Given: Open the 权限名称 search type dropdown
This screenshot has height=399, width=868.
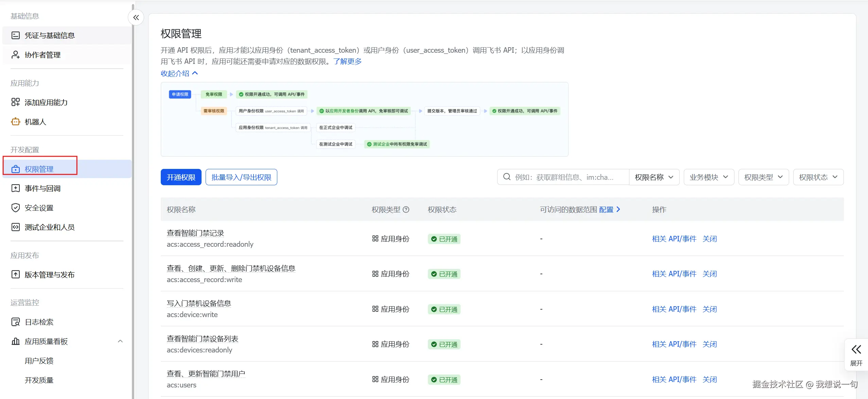Looking at the screenshot, I should pos(654,177).
